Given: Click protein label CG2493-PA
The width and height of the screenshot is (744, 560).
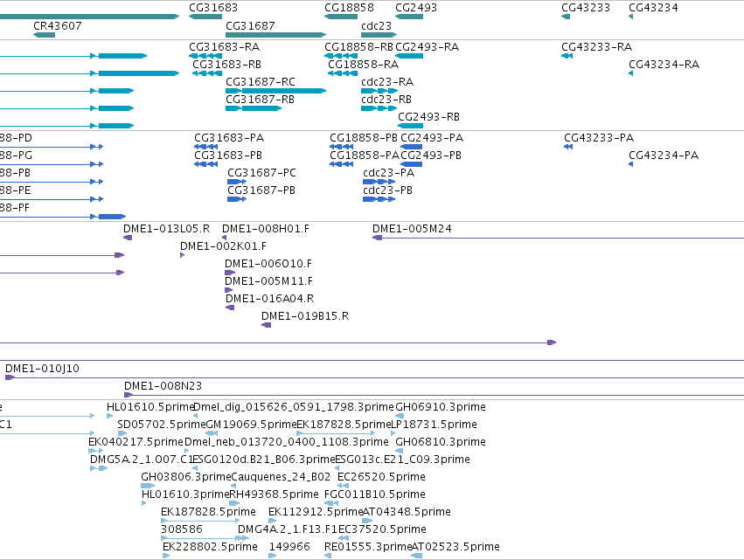Looking at the screenshot, I should click(x=432, y=138).
